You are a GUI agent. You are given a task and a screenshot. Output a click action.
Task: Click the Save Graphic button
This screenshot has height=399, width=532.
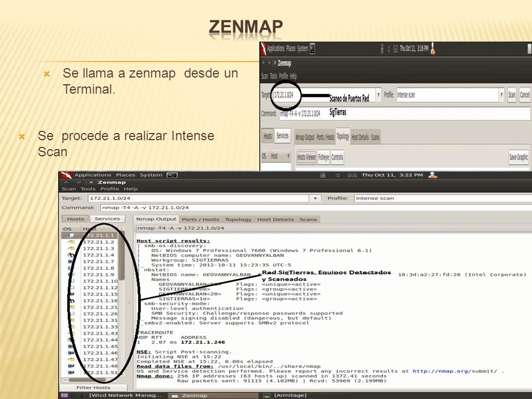pyautogui.click(x=519, y=157)
